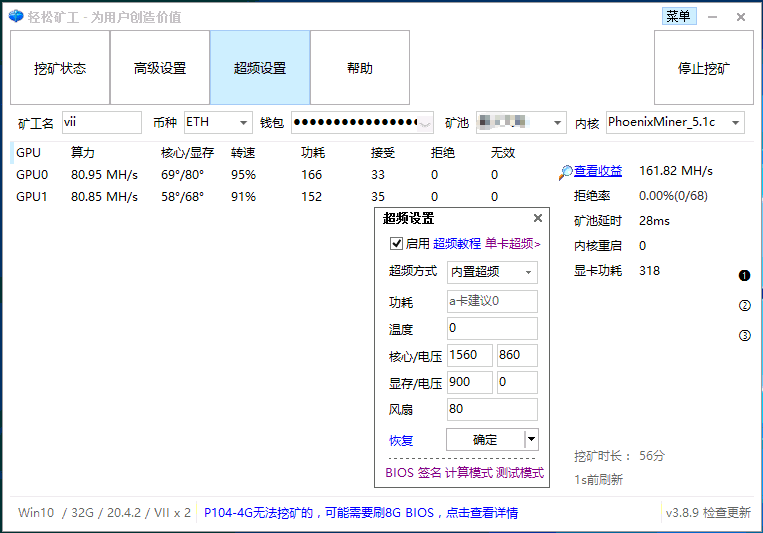Viewport: 763px width, 533px height.
Task: Click the magnifier icon beside 查看收益
Action: tap(566, 172)
